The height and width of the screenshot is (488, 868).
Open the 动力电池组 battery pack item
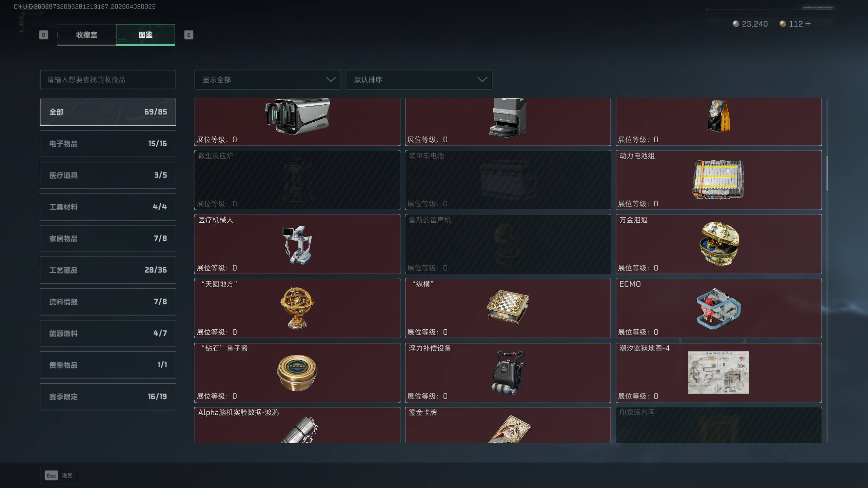[719, 180]
